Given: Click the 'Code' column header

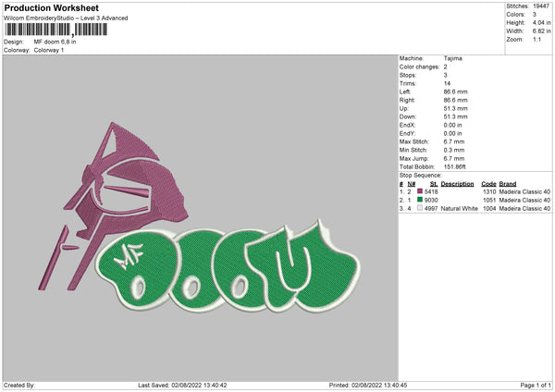Looking at the screenshot, I should tap(488, 184).
